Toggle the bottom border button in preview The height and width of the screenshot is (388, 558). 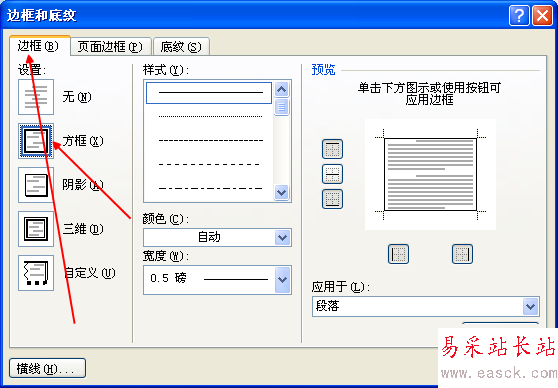coord(332,199)
